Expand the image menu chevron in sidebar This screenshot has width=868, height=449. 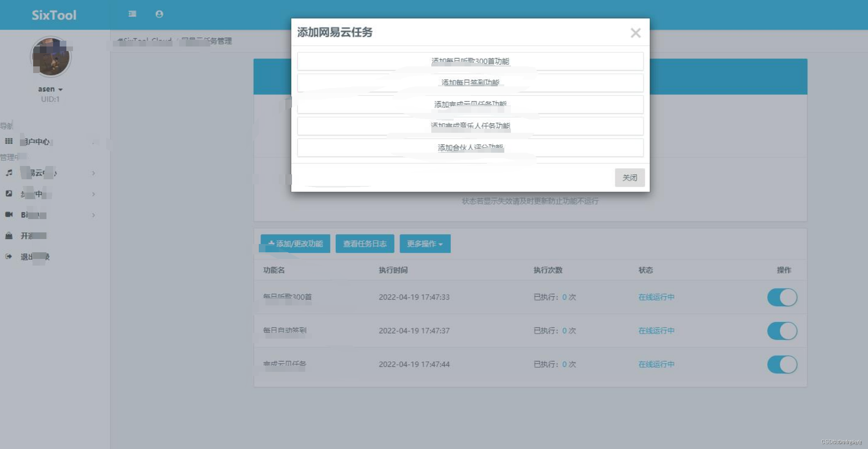coord(93,194)
